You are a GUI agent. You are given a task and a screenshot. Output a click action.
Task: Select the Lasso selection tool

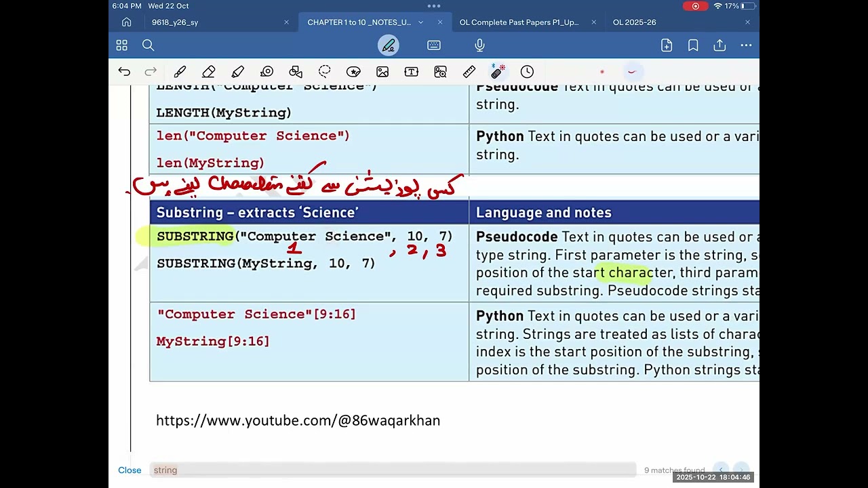coord(325,72)
